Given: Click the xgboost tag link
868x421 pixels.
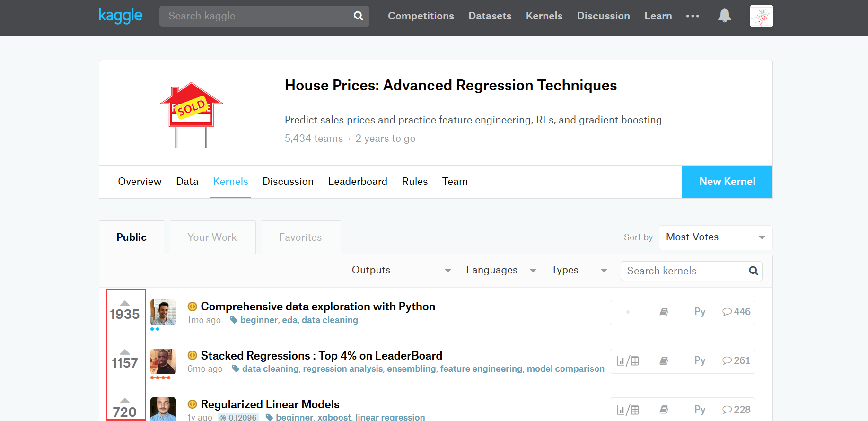Looking at the screenshot, I should tap(334, 417).
